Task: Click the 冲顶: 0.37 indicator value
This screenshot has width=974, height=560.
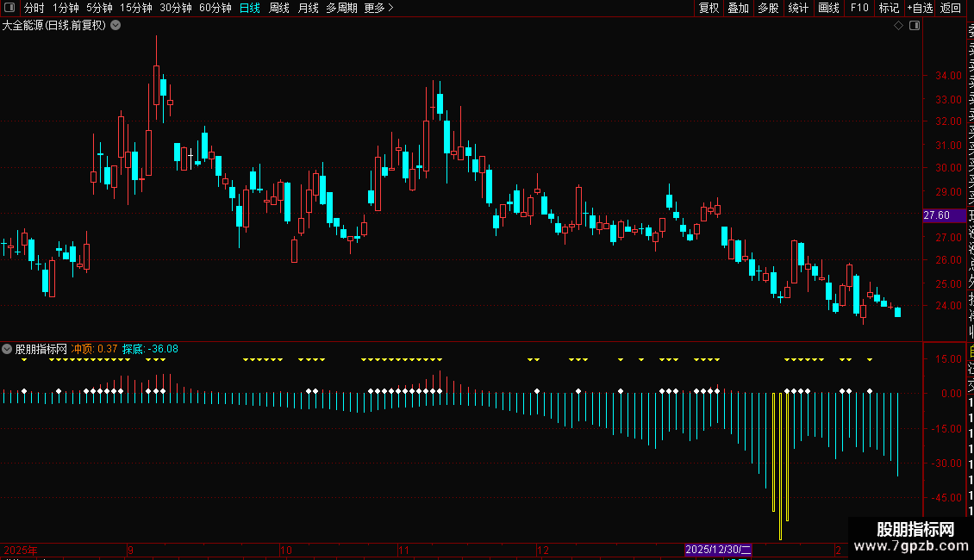Action: (95, 349)
